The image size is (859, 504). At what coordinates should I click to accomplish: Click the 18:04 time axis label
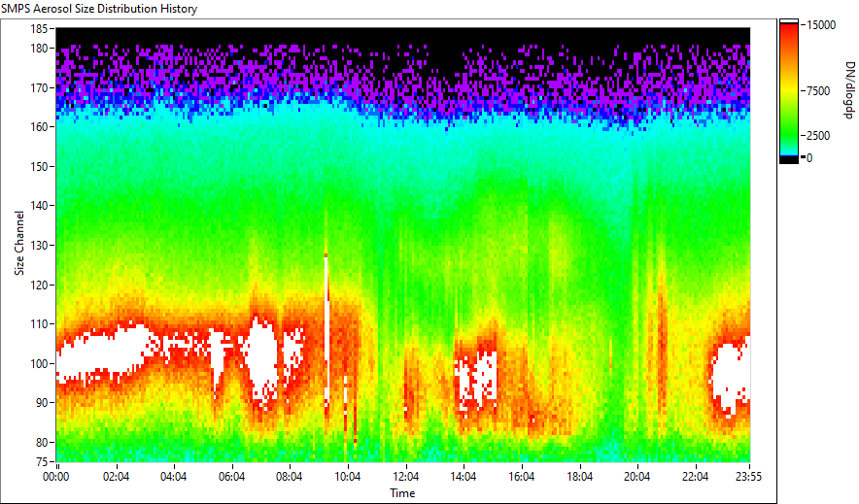tap(579, 477)
